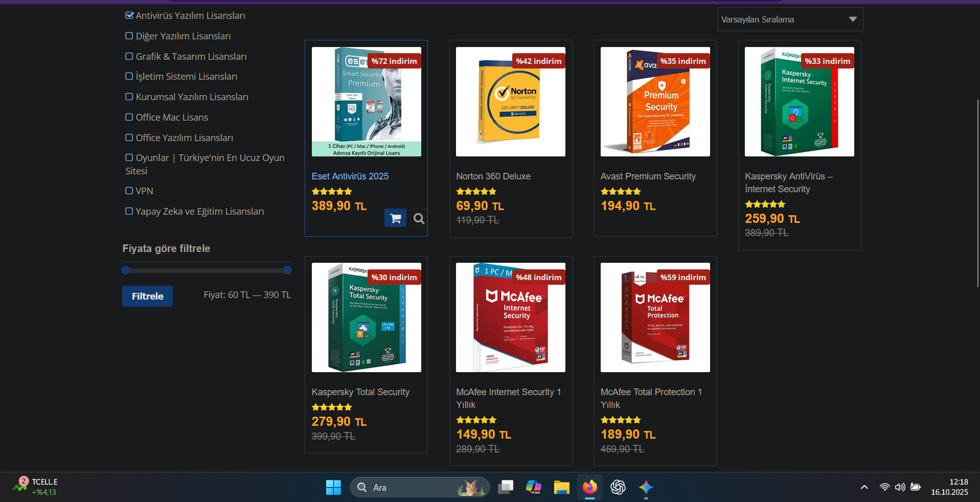Check the VPN category filter

point(129,191)
